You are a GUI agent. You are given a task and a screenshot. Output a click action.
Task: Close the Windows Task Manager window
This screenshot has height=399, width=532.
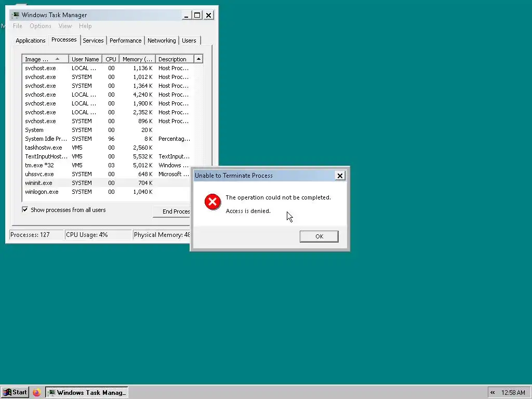tap(209, 15)
